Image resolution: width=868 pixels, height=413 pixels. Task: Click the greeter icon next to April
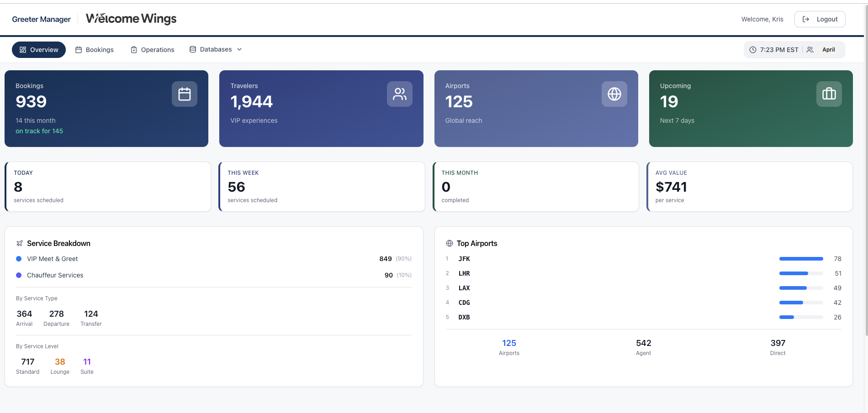[810, 49]
